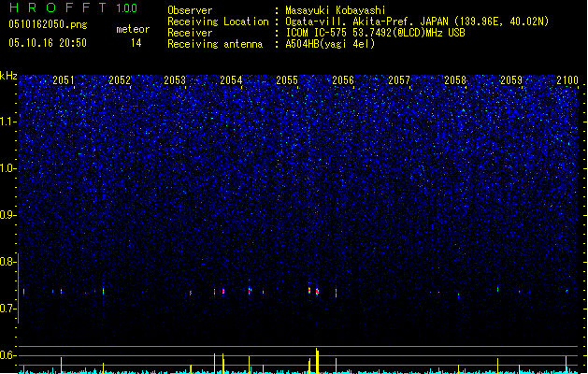Select the A504HB(yagi 4el) antenna text
Image resolution: width=588 pixels, height=374 pixels.
330,44
